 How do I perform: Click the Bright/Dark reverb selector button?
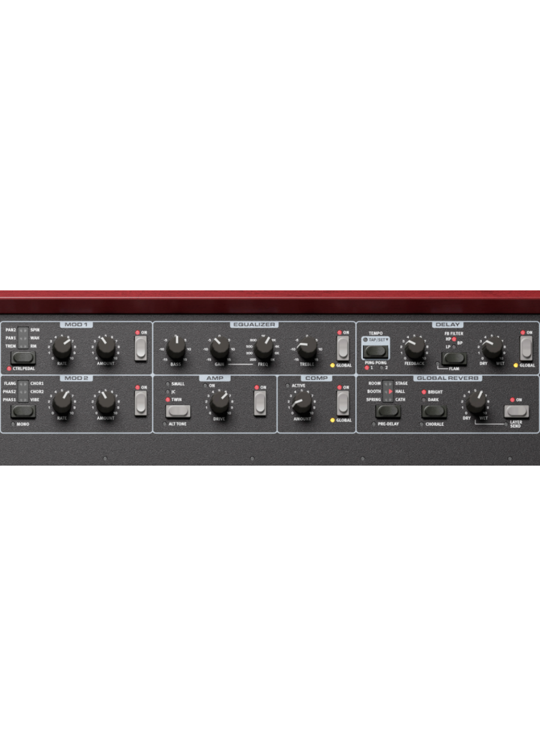(x=433, y=412)
